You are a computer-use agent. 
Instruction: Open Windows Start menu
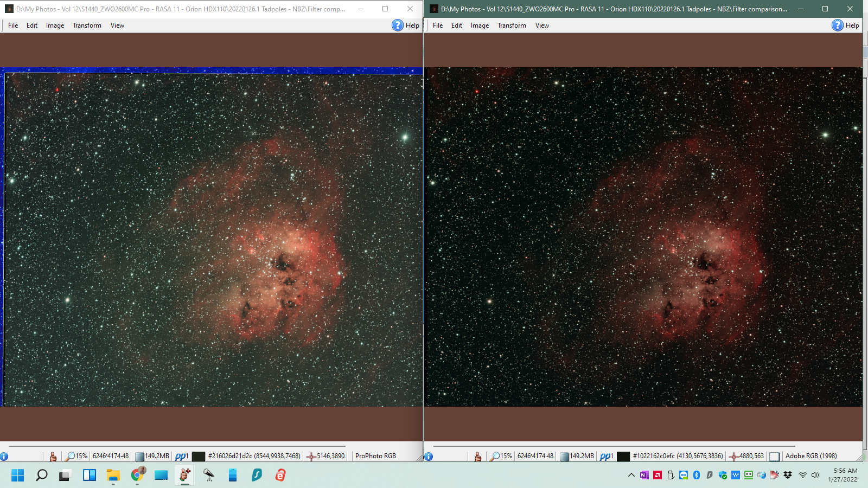click(18, 476)
